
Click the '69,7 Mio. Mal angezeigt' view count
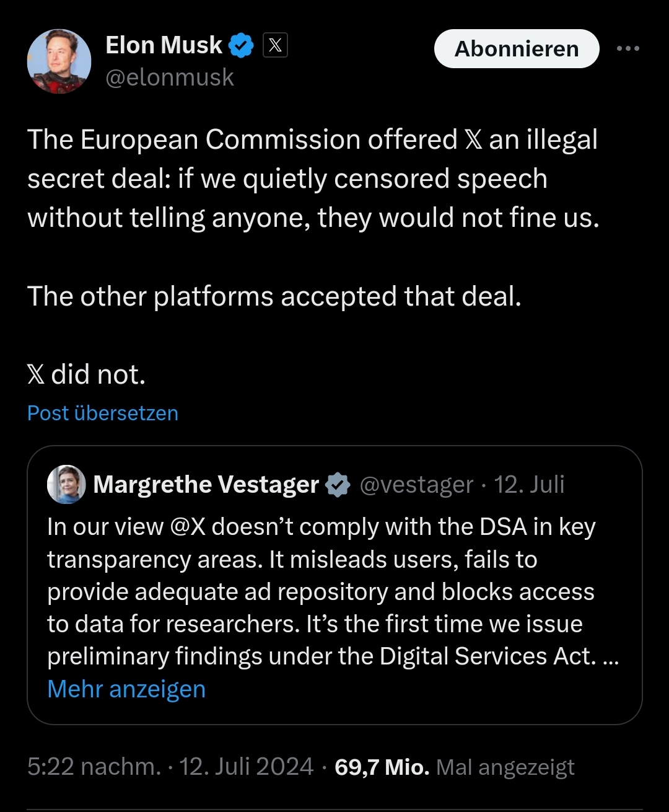[x=454, y=767]
